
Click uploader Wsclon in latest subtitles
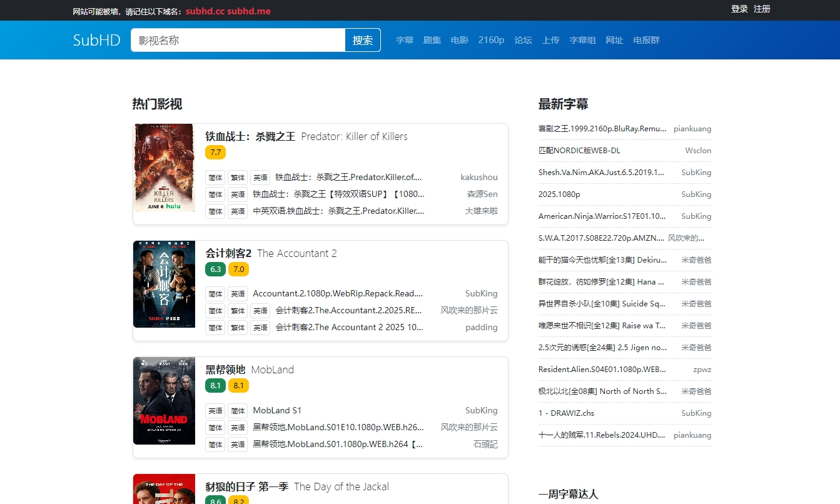click(698, 150)
